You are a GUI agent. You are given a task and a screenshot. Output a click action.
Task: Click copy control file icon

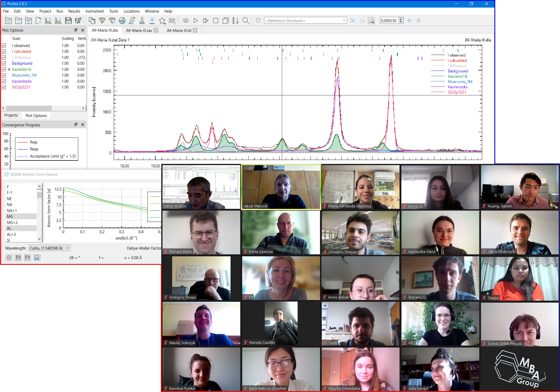[92, 21]
